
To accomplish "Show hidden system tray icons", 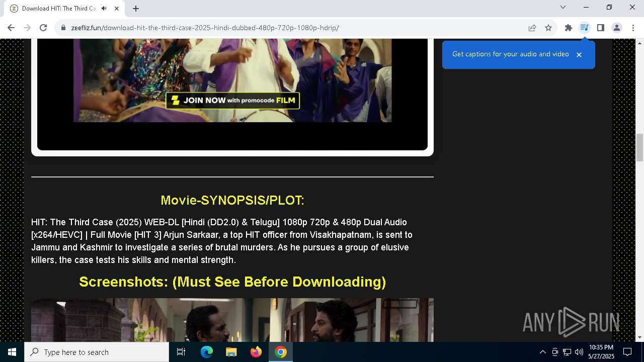I will coord(542,352).
